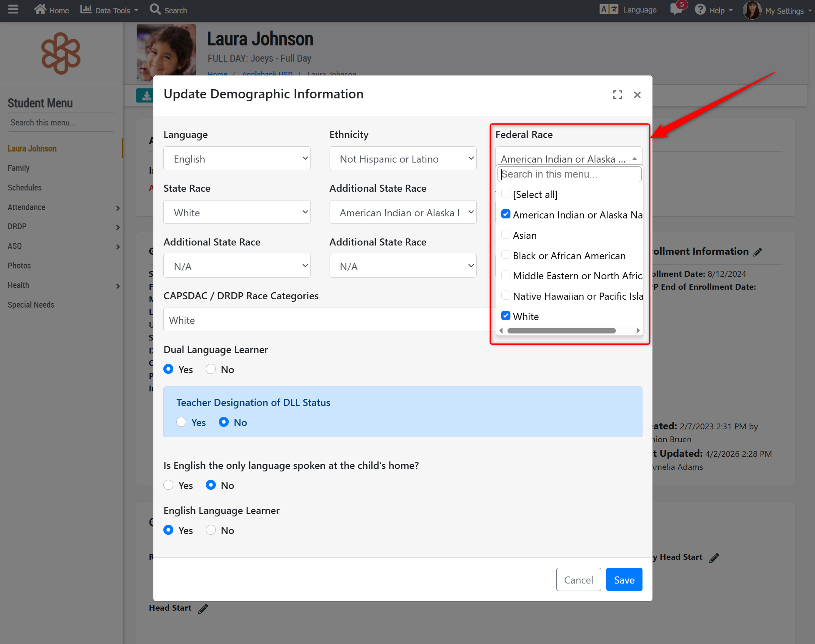Click the hamburger menu icon

13,9
